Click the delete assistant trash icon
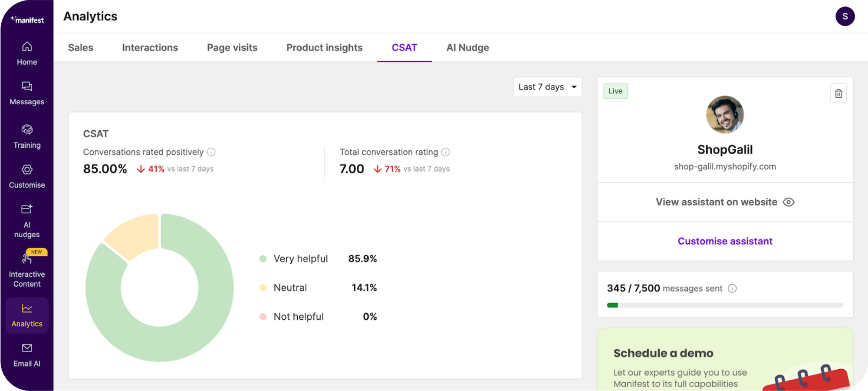Screen dimensions: 868x391 (x=838, y=93)
